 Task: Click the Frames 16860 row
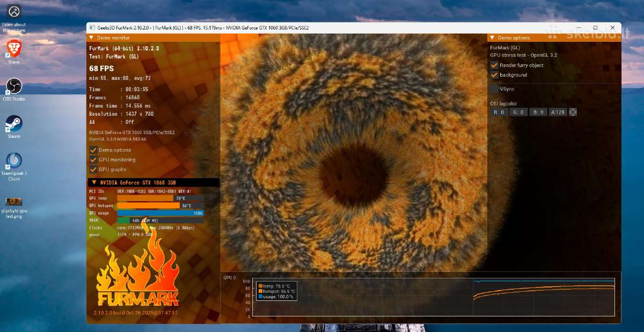click(114, 98)
